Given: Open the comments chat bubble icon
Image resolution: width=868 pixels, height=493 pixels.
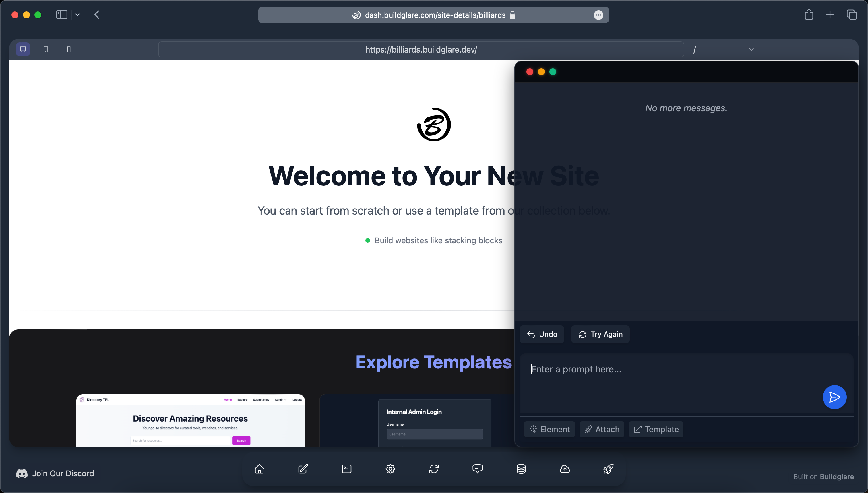Looking at the screenshot, I should point(478,469).
